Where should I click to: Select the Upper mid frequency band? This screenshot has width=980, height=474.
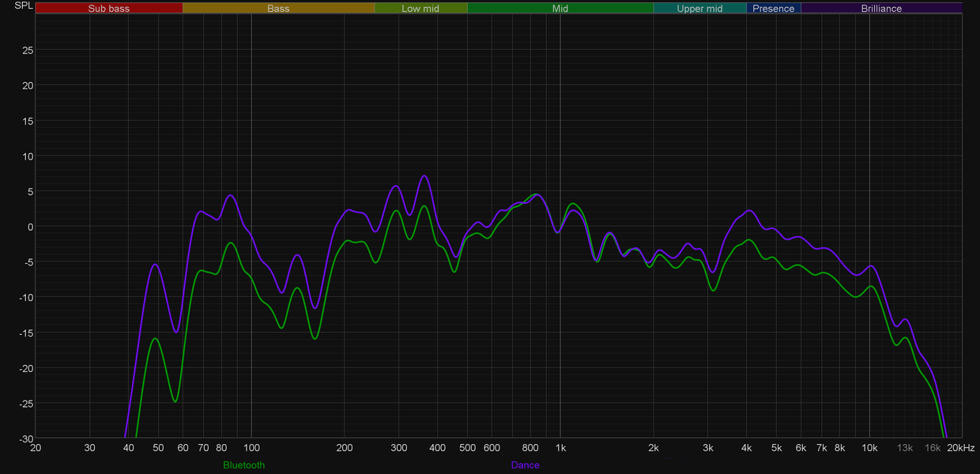click(699, 8)
